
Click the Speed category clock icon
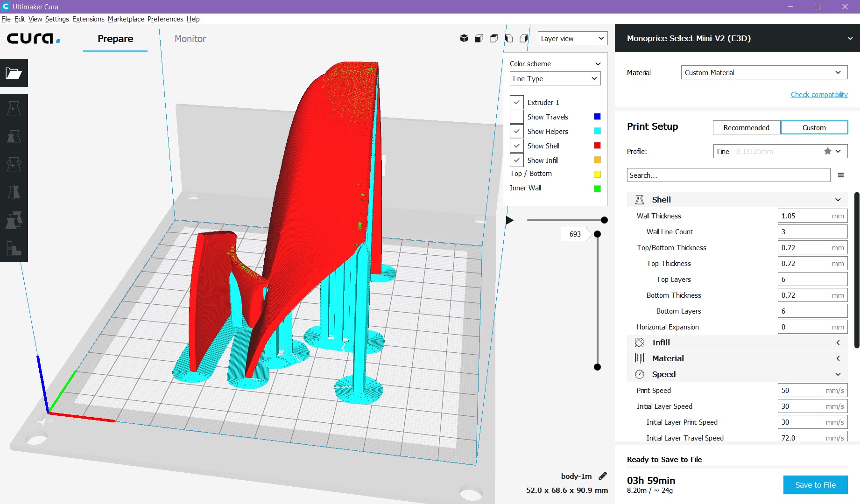point(640,374)
